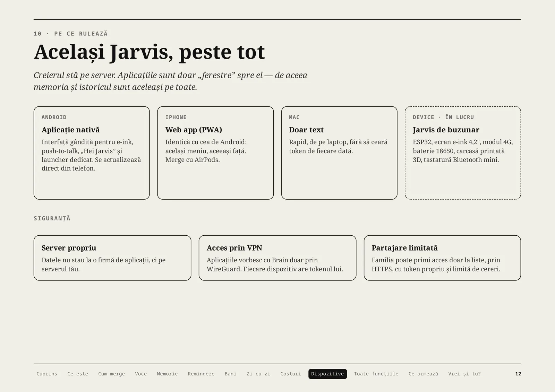The height and width of the screenshot is (392, 555).
Task: Go to Zi cu zi section
Action: (258, 374)
